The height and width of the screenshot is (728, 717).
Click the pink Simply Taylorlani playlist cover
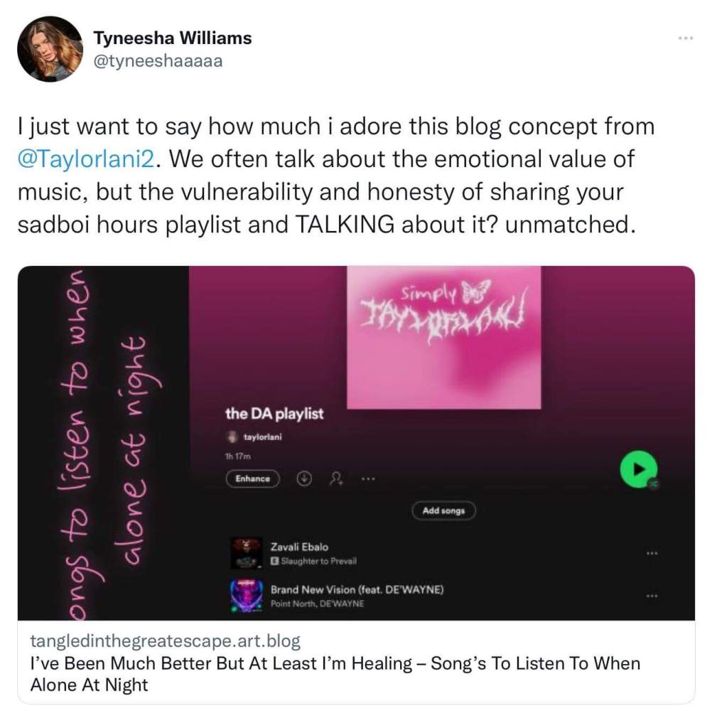pos(443,338)
